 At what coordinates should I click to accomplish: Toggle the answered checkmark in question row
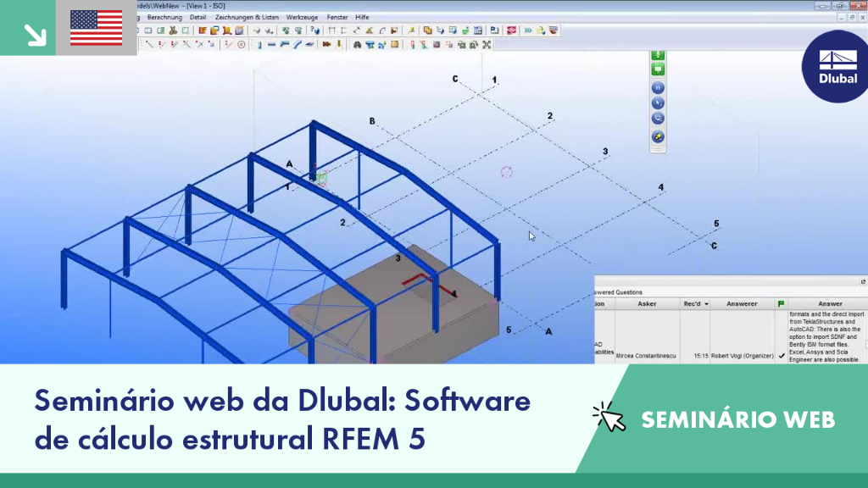pyautogui.click(x=781, y=356)
